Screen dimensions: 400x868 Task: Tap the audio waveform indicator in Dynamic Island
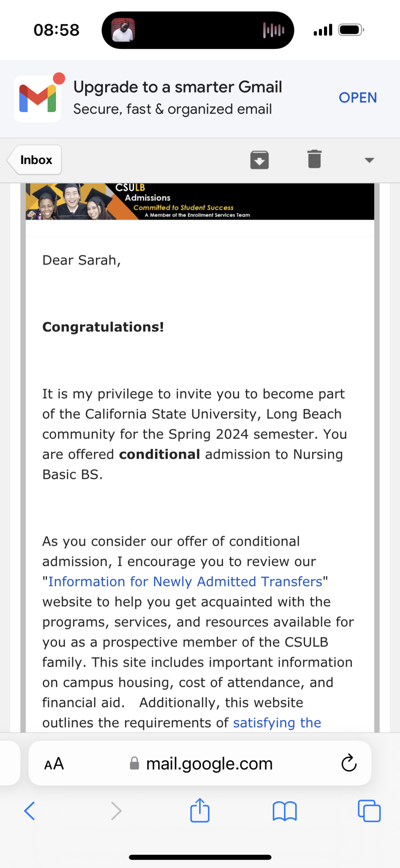point(274,30)
